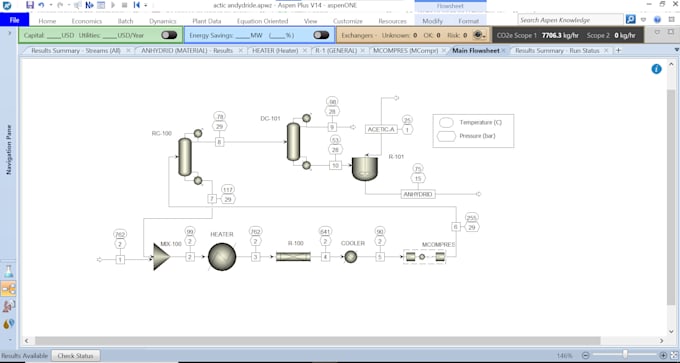Select stream 8 label on flowsheet
680x363 pixels.
point(219,142)
